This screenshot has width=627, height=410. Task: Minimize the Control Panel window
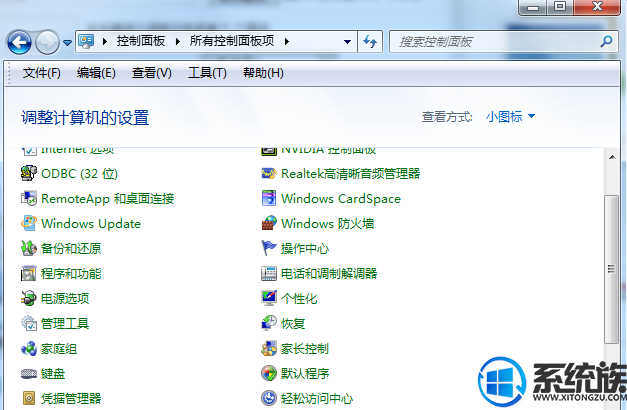[x=533, y=7]
